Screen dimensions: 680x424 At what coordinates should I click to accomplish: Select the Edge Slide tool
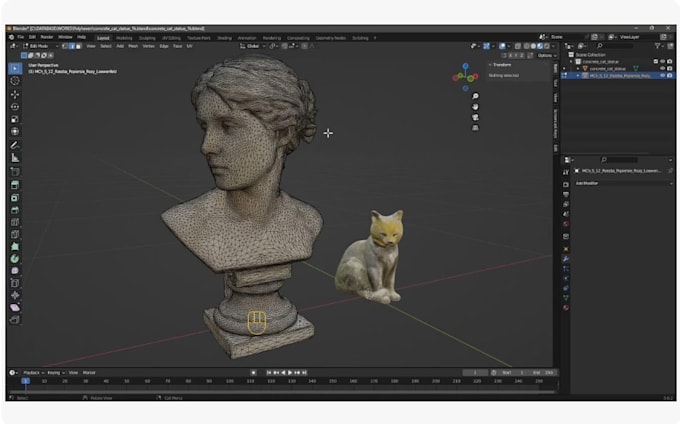pos(15,283)
